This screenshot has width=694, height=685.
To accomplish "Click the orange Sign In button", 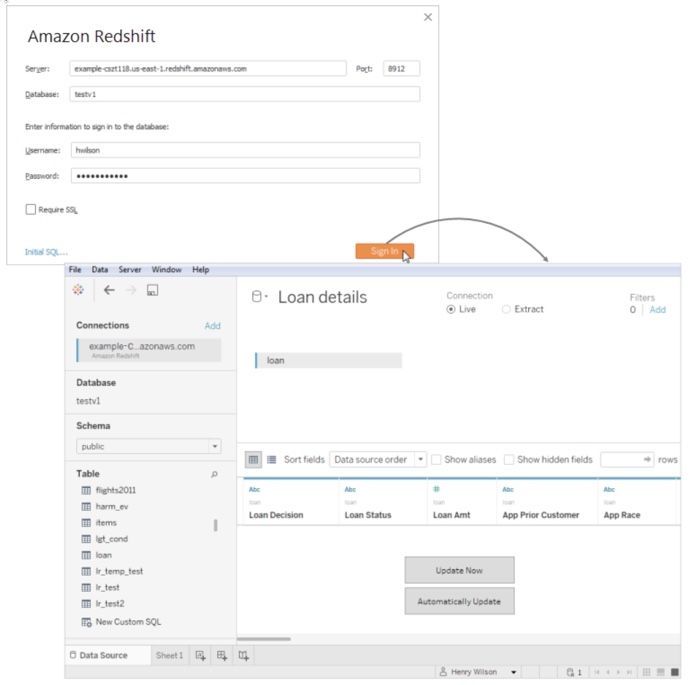I will [x=384, y=251].
